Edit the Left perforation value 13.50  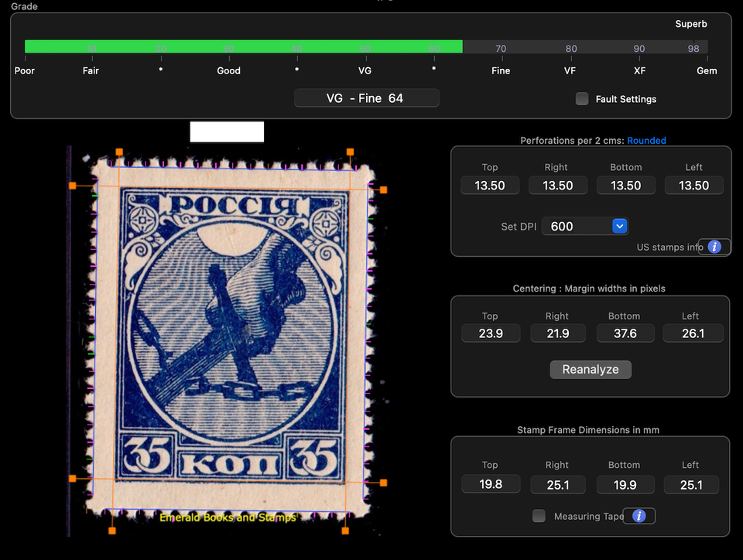pyautogui.click(x=693, y=186)
